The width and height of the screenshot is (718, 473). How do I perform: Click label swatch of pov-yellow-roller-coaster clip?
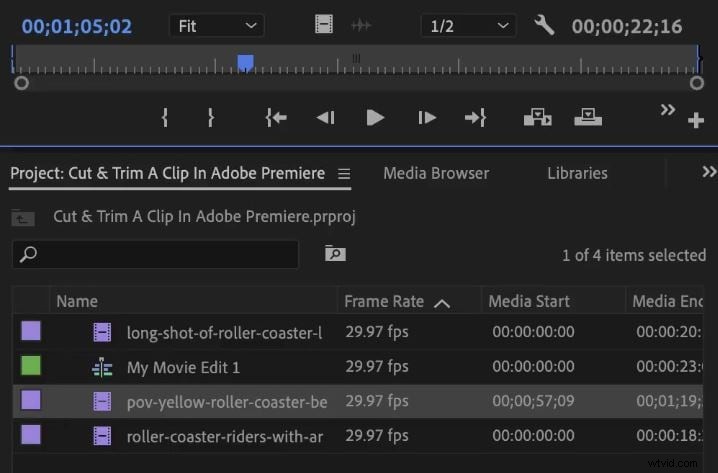pyautogui.click(x=31, y=400)
